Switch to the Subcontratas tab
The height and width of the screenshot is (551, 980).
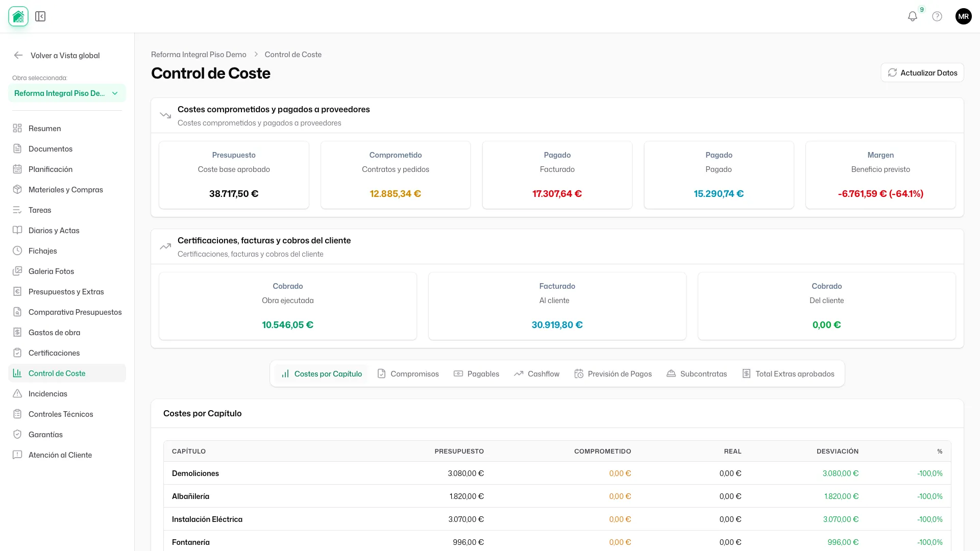(x=697, y=374)
